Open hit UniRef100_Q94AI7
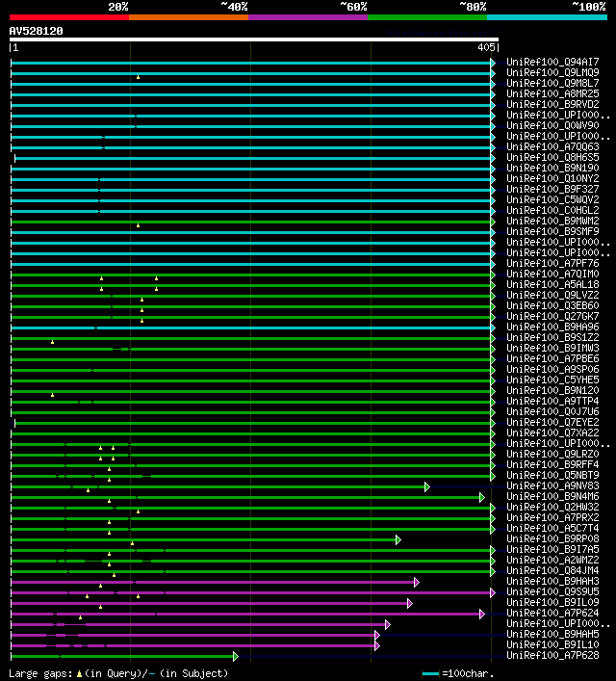Image resolution: width=616 pixels, height=681 pixels. pyautogui.click(x=552, y=62)
